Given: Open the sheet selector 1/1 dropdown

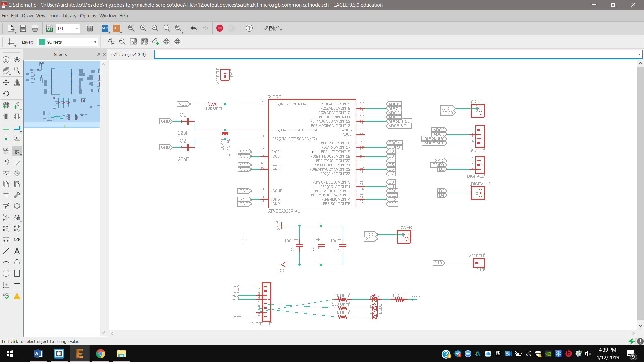Looking at the screenshot, I should pyautogui.click(x=77, y=28).
